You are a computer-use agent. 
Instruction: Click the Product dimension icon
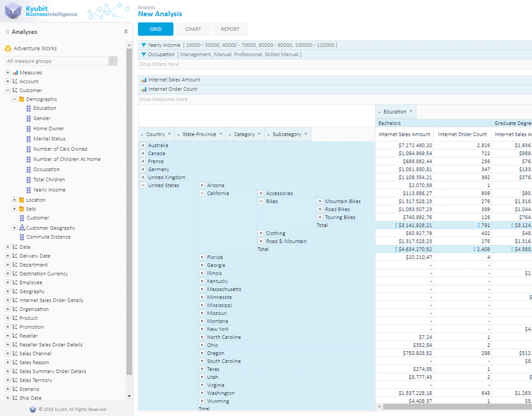coord(15,318)
